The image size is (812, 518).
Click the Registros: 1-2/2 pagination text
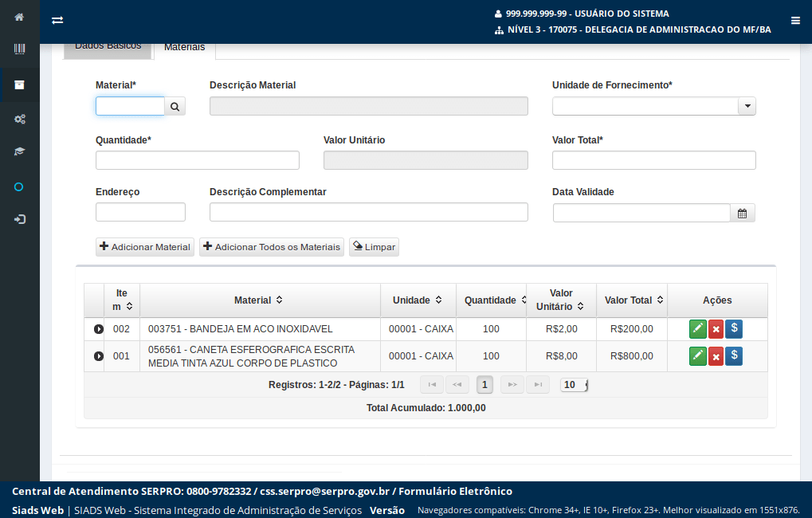(x=336, y=385)
